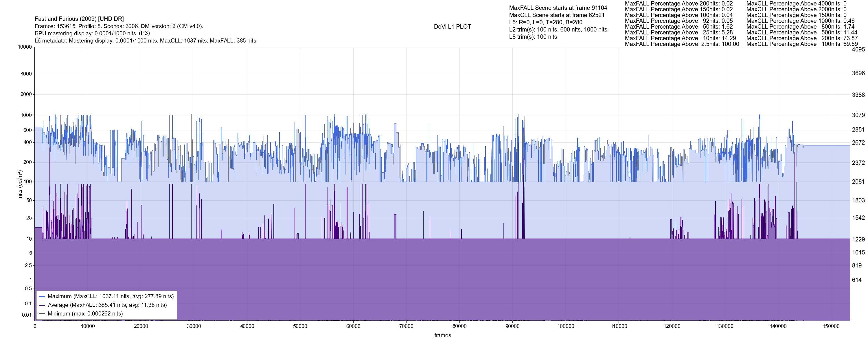Click the nits (cd/m²) y-axis label
Viewport: 868px width, 347px height.
(x=20, y=184)
